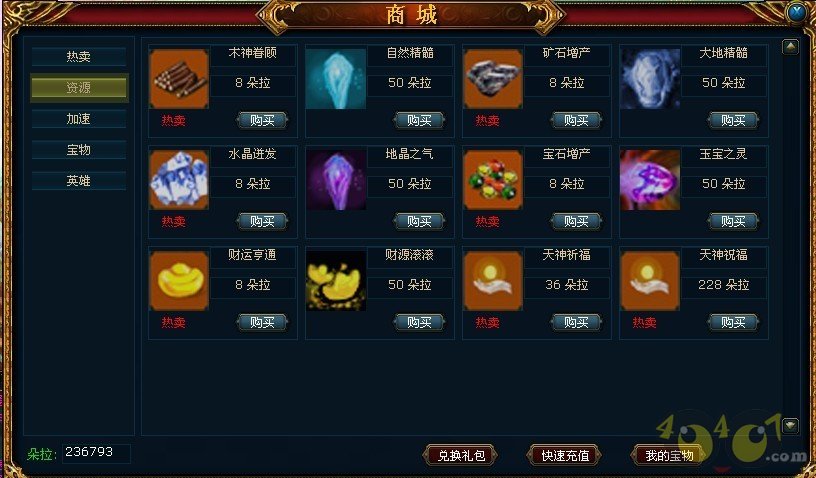This screenshot has width=816, height=478.
Task: Open the 宝物 category tab
Action: tap(79, 150)
